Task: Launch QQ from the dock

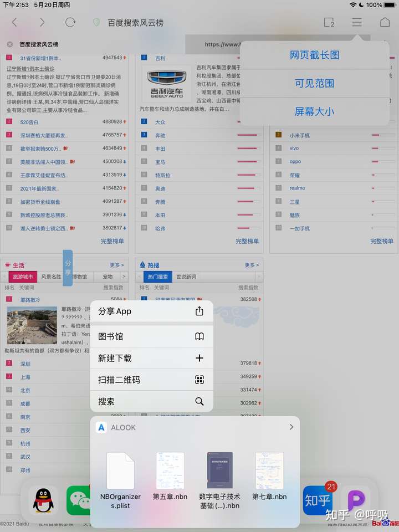Action: (x=43, y=500)
